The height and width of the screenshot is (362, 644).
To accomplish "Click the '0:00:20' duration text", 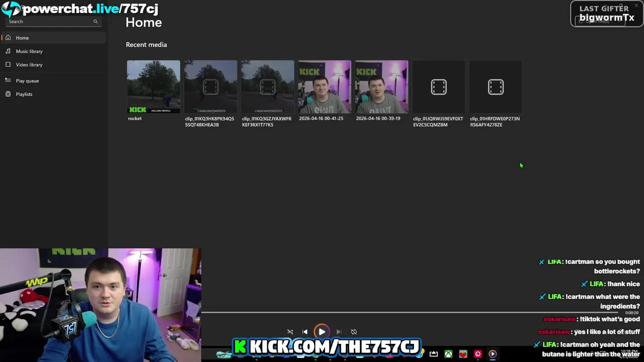I will [x=632, y=313].
